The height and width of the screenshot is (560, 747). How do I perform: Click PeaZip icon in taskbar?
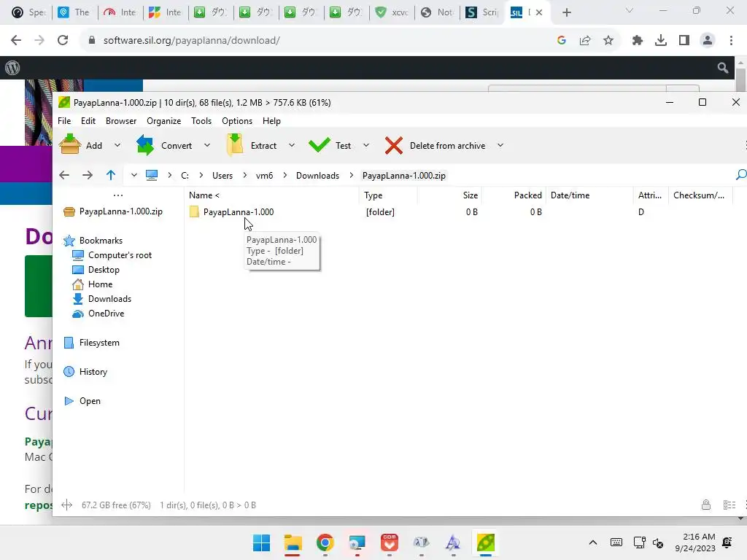(x=485, y=542)
